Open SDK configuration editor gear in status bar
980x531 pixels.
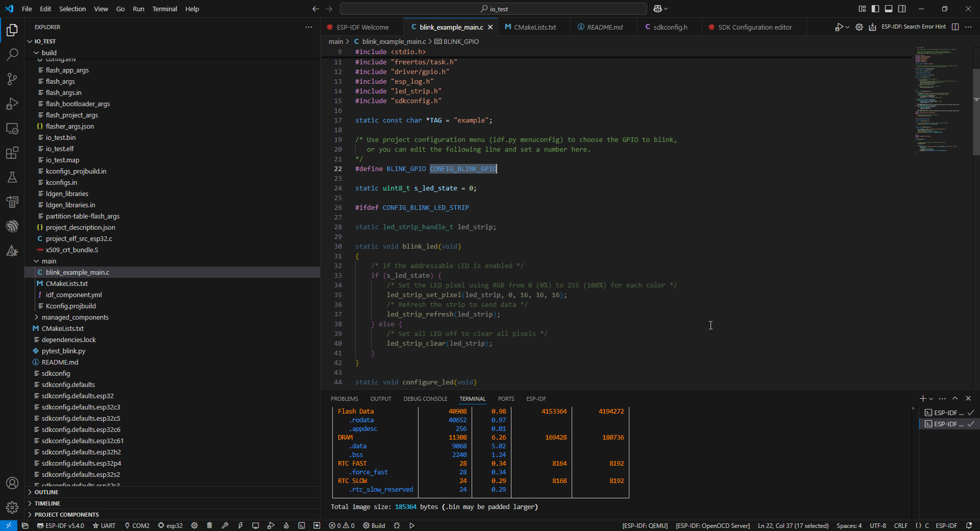point(194,525)
